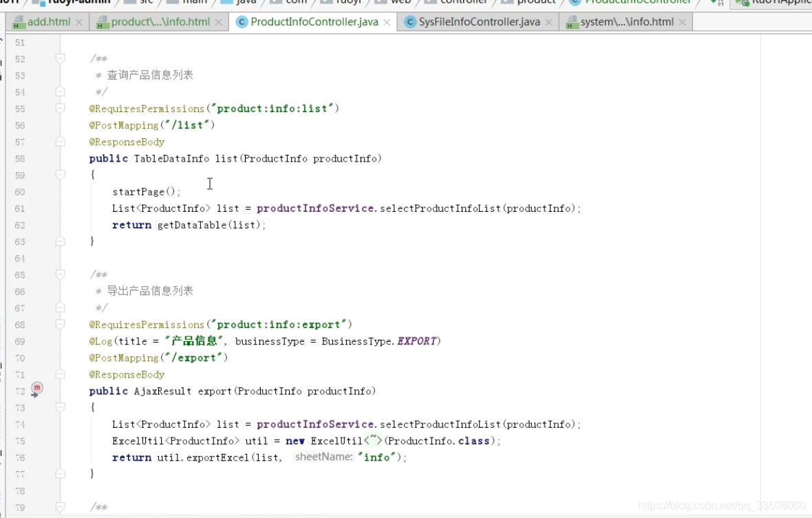
Task: Collapse the Javadoc comment starting at line 65
Action: tap(60, 274)
